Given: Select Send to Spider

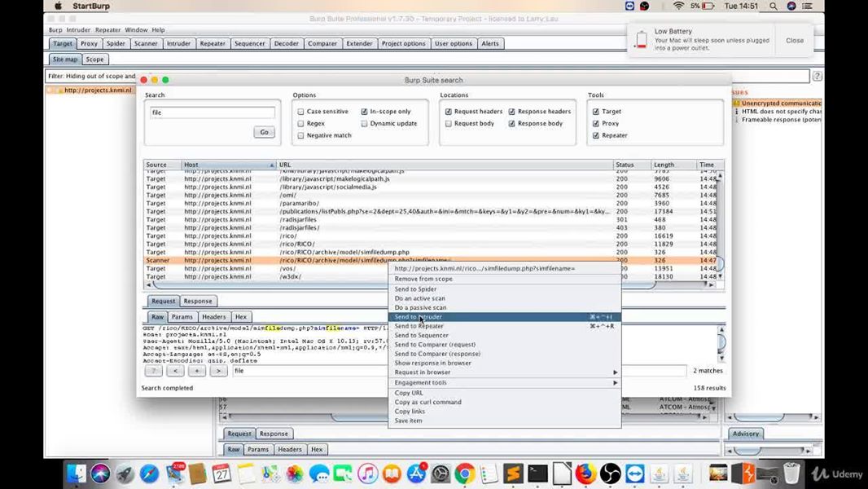Looking at the screenshot, I should (504, 289).
